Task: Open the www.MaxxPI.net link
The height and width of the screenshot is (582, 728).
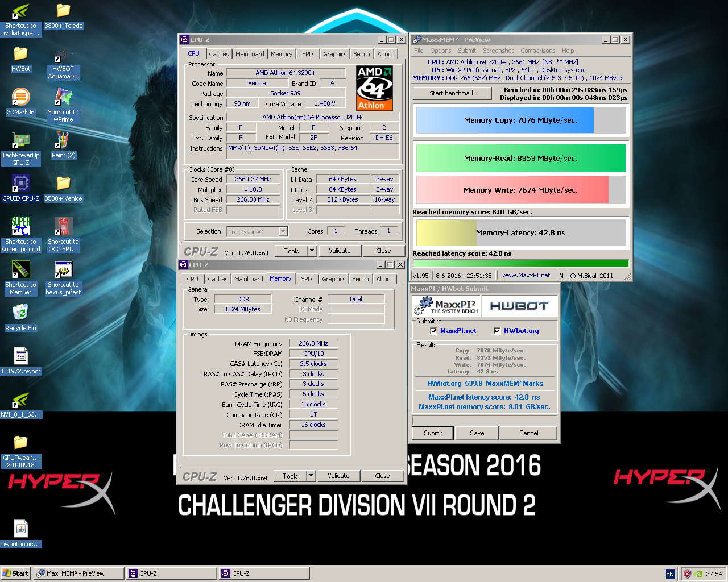Action: [x=526, y=275]
